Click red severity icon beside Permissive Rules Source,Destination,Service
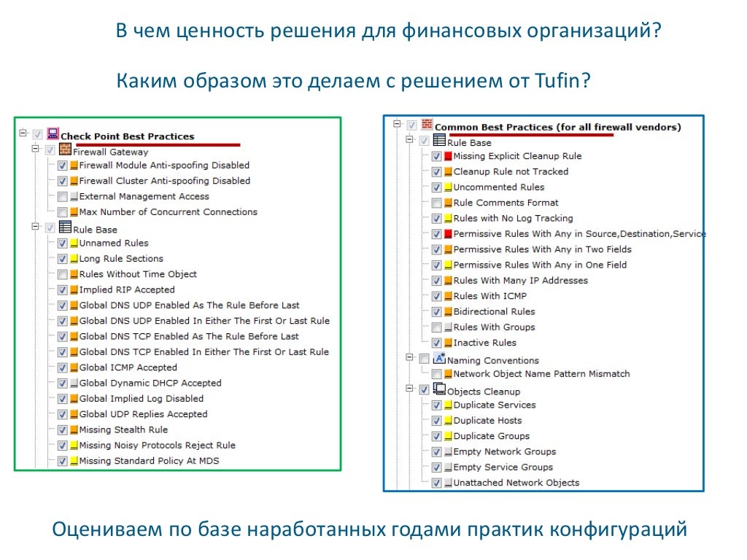The width and height of the screenshot is (747, 560). pos(448,234)
